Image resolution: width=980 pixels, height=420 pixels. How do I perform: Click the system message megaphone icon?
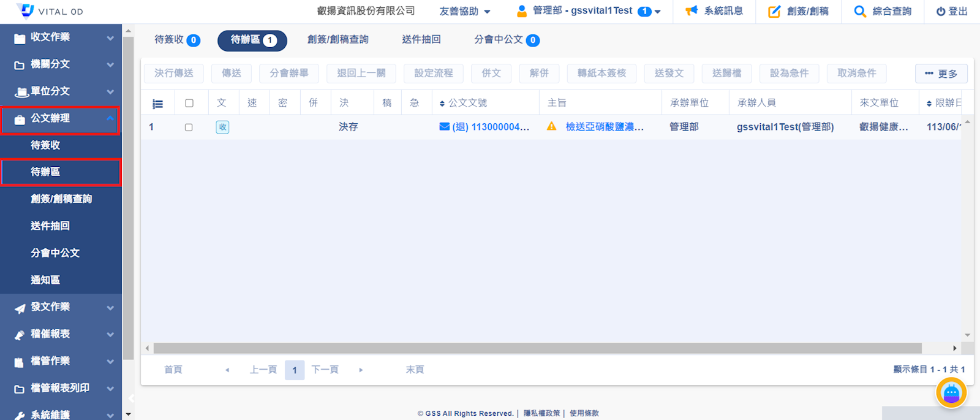(x=692, y=11)
